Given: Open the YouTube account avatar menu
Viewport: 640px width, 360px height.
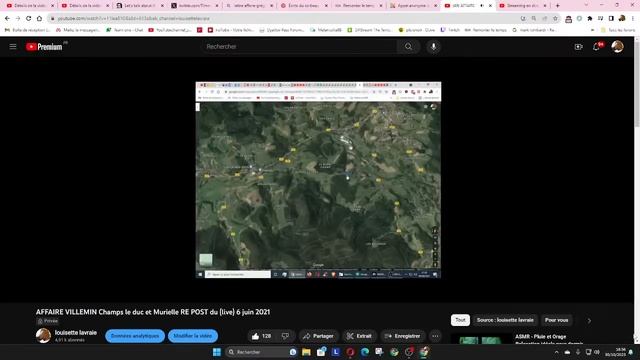Looking at the screenshot, I should pos(618,47).
